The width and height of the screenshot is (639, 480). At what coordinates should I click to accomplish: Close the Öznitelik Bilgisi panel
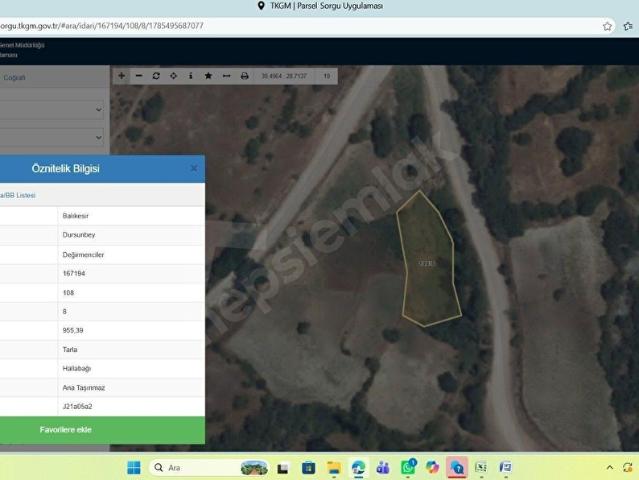click(194, 168)
